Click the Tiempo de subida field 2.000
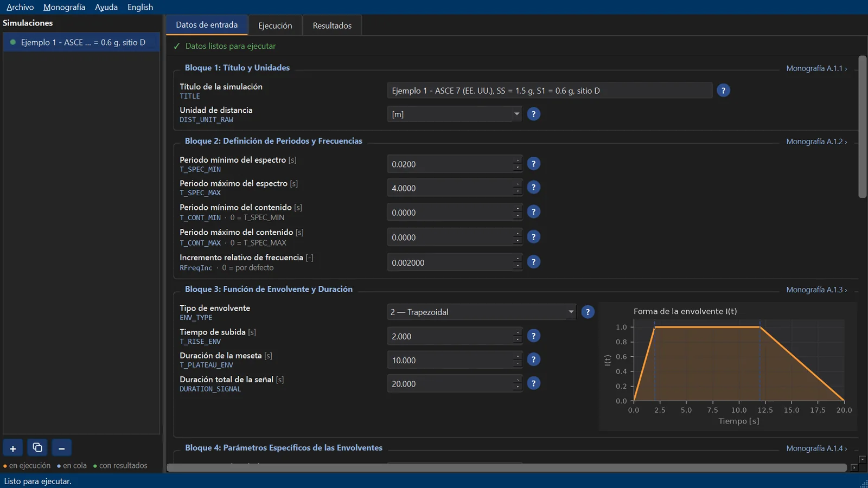Screen dimensions: 868x488 pyautogui.click(x=455, y=336)
